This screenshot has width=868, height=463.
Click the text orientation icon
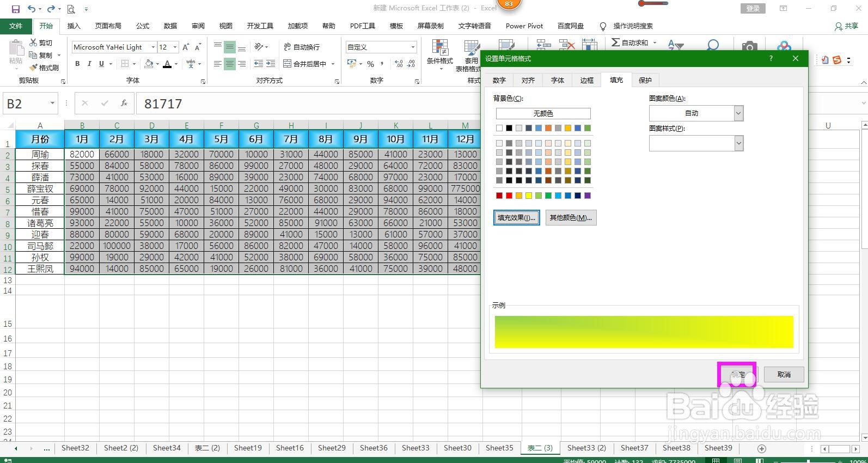point(259,47)
